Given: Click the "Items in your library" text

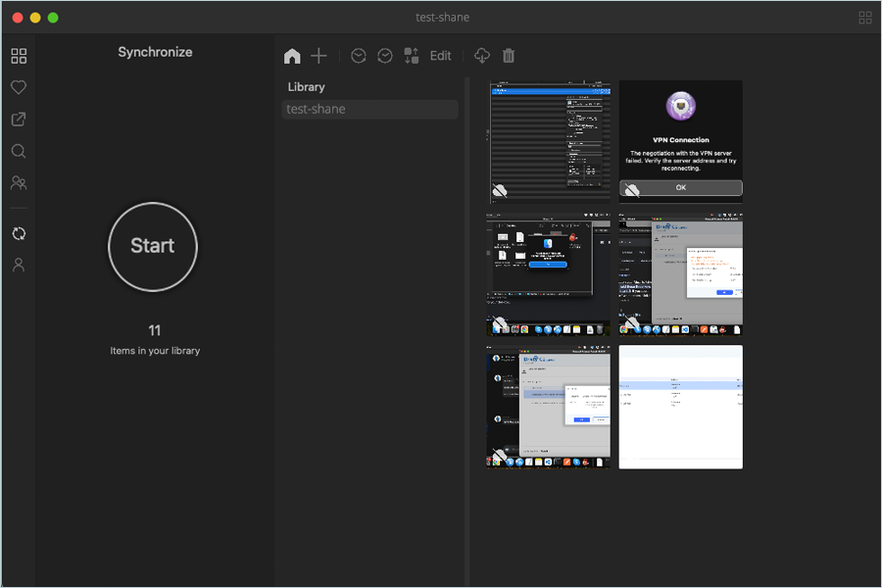Looking at the screenshot, I should (x=155, y=351).
